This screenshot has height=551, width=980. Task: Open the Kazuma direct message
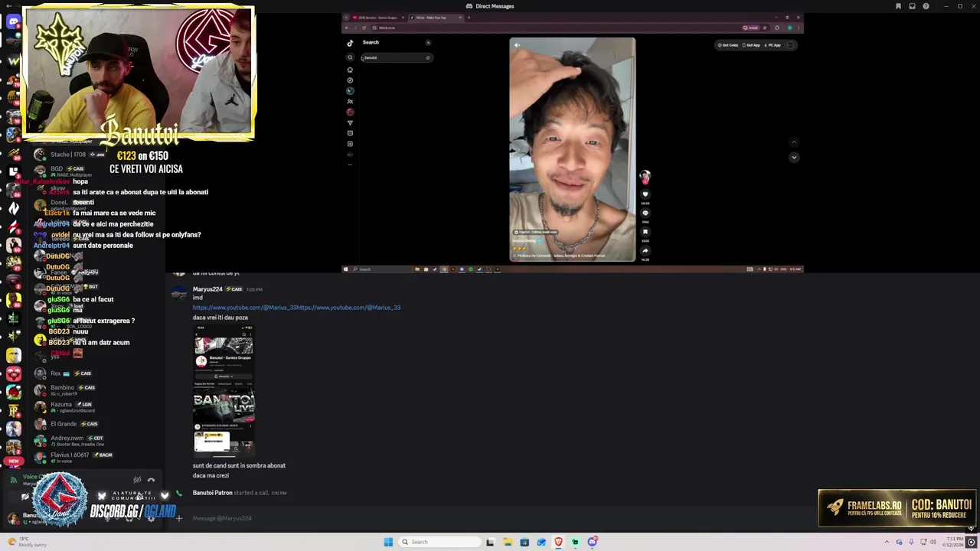point(97,406)
